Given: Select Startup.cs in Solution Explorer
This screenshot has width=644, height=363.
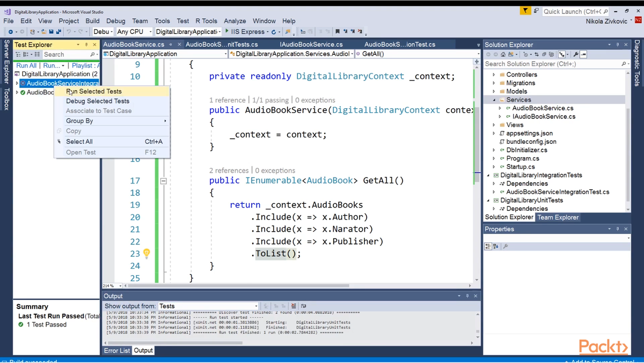Looking at the screenshot, I should [x=521, y=167].
